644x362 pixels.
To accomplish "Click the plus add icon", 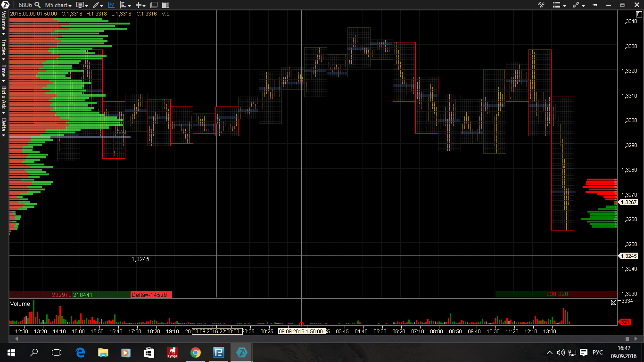I will click(140, 5).
